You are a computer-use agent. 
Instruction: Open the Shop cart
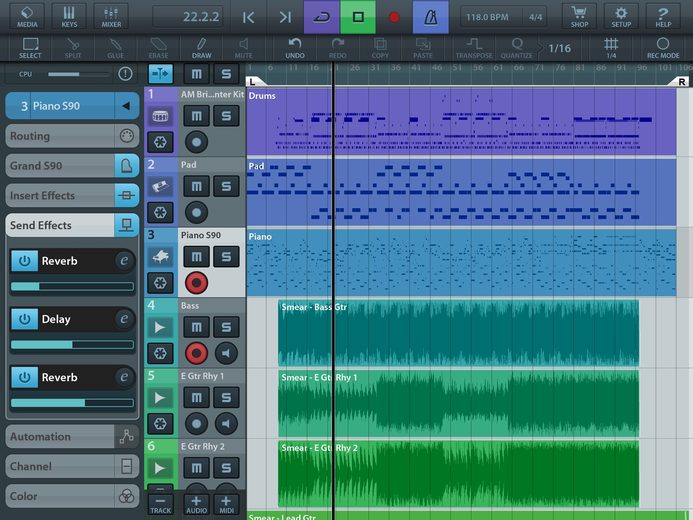pyautogui.click(x=579, y=17)
